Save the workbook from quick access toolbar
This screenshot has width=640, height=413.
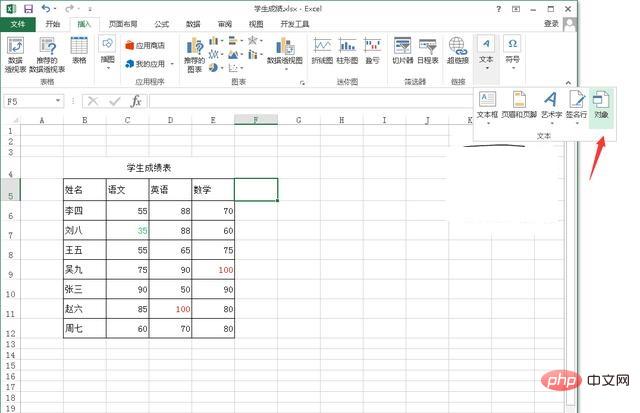[28, 9]
